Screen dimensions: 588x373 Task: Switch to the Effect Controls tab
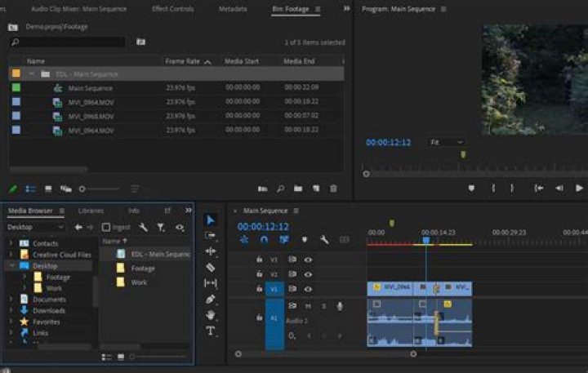pos(173,9)
